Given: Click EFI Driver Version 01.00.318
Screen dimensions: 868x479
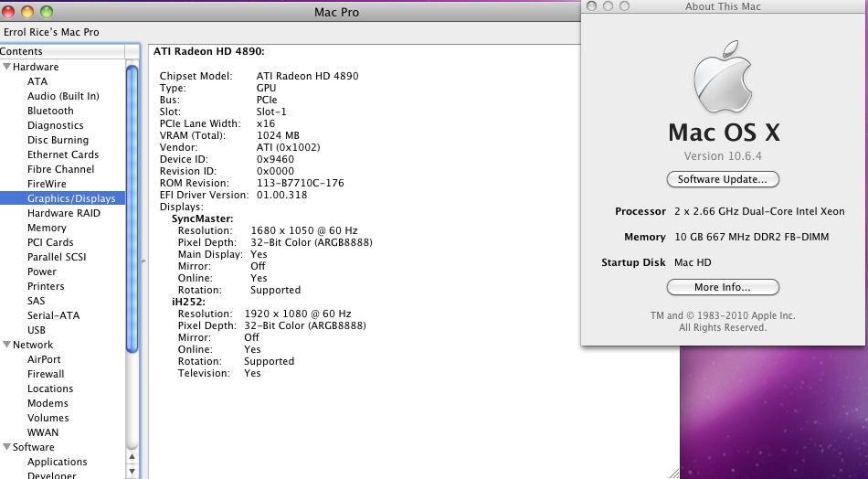Looking at the screenshot, I should pos(281,195).
